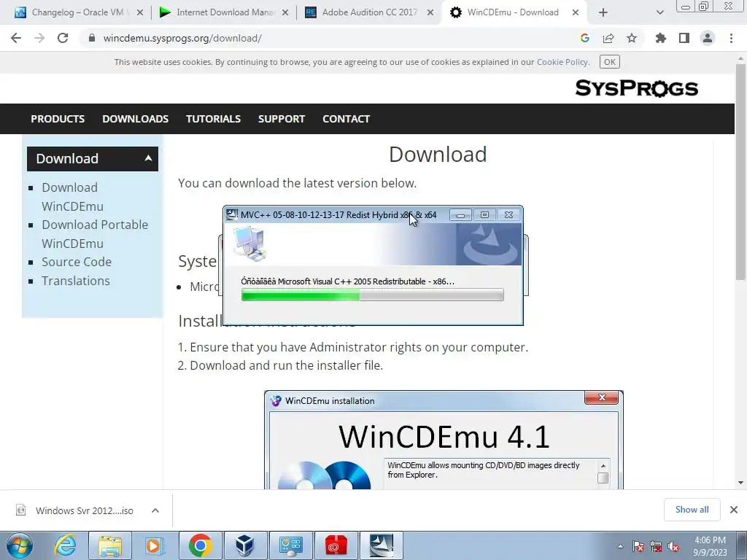Reload the WinCDEmu download page
747x560 pixels.
[x=63, y=38]
